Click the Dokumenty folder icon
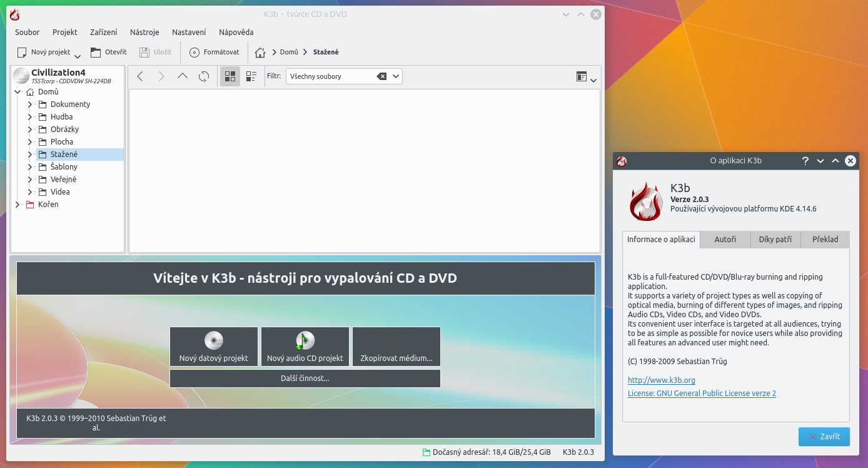The width and height of the screenshot is (868, 468). 43,104
